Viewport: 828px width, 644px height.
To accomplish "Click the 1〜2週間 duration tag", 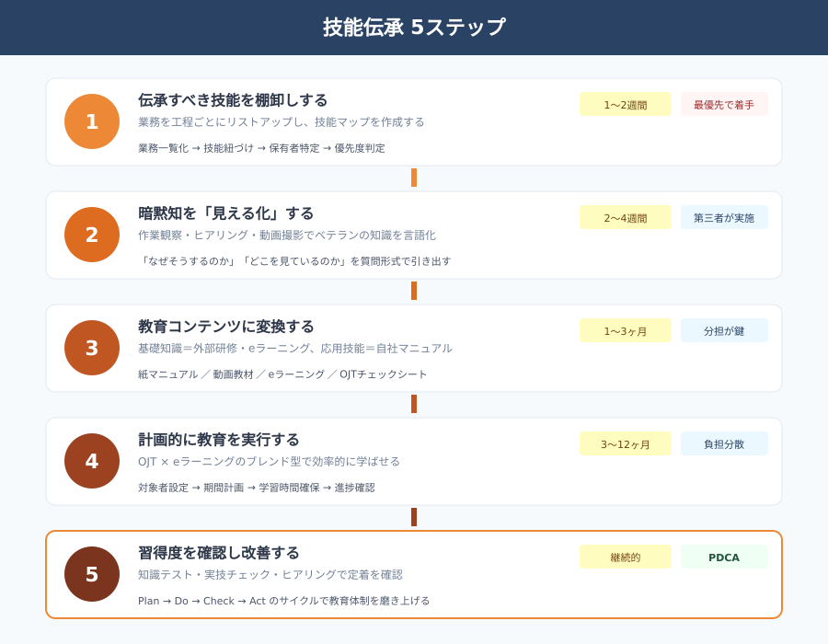I will click(x=625, y=105).
